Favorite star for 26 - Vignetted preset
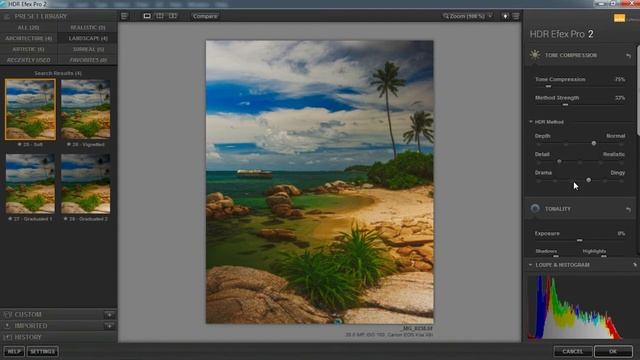 [x=69, y=144]
